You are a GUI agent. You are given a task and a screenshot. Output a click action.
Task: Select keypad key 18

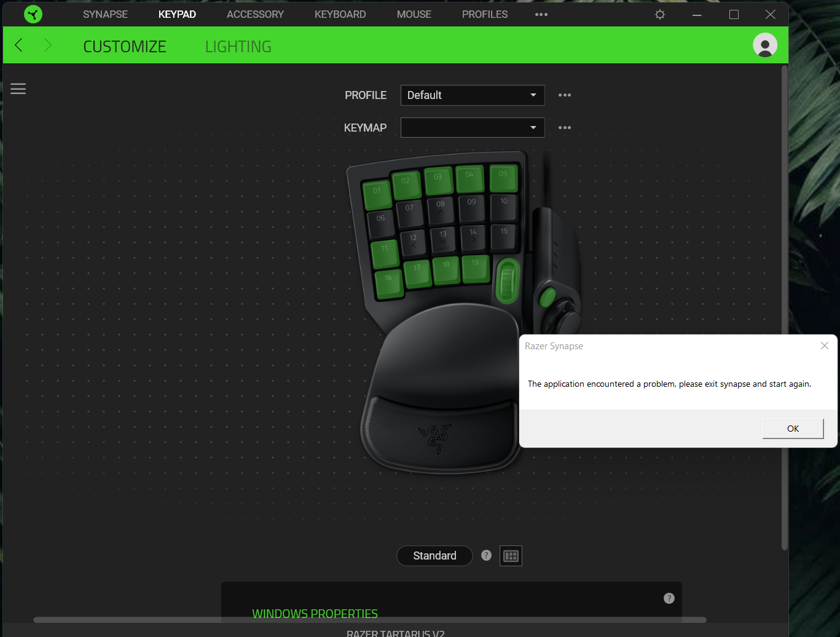(x=446, y=270)
